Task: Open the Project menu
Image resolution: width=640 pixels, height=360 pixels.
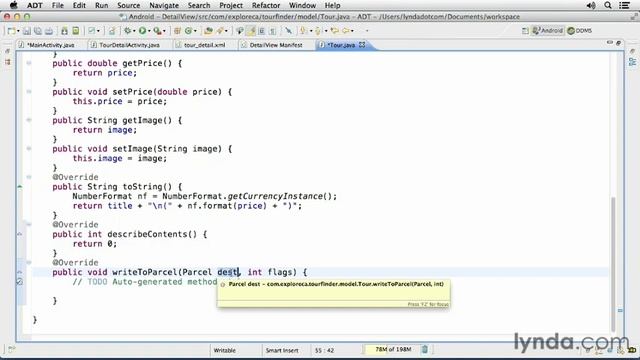Action: pyautogui.click(x=231, y=5)
